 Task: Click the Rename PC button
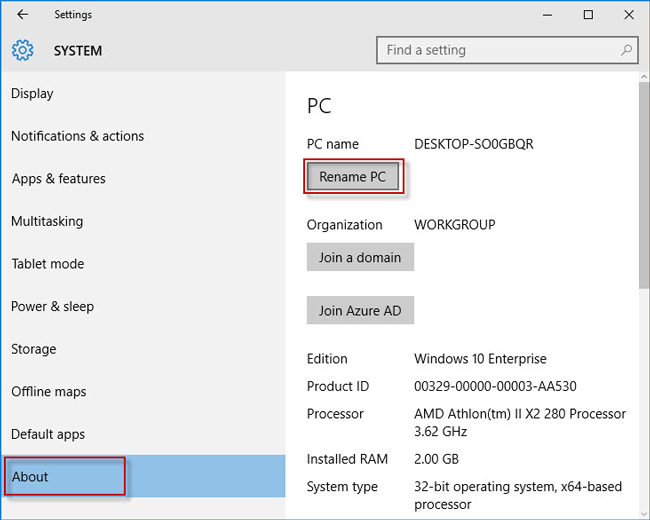[x=353, y=177]
